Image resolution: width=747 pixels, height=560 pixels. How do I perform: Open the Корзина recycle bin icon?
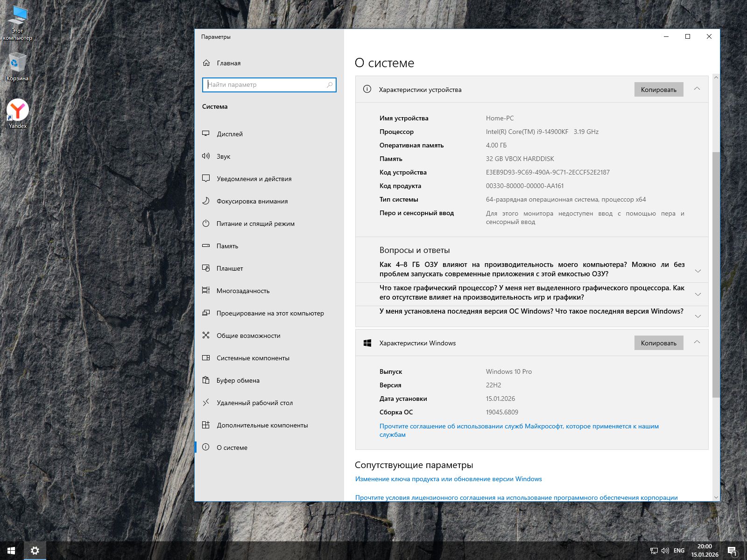18,63
